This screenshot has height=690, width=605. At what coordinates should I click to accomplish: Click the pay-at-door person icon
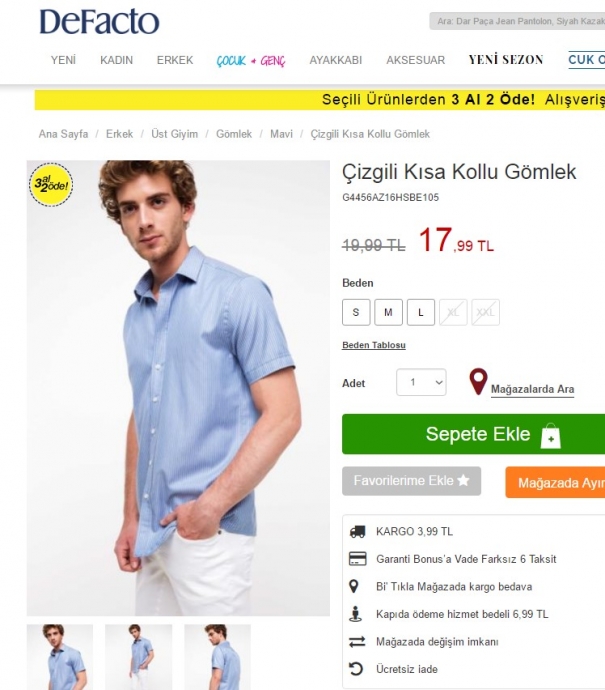[x=356, y=614]
